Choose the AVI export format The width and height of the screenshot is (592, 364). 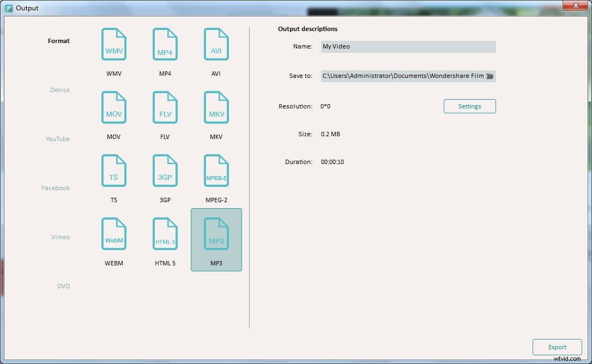pyautogui.click(x=216, y=44)
